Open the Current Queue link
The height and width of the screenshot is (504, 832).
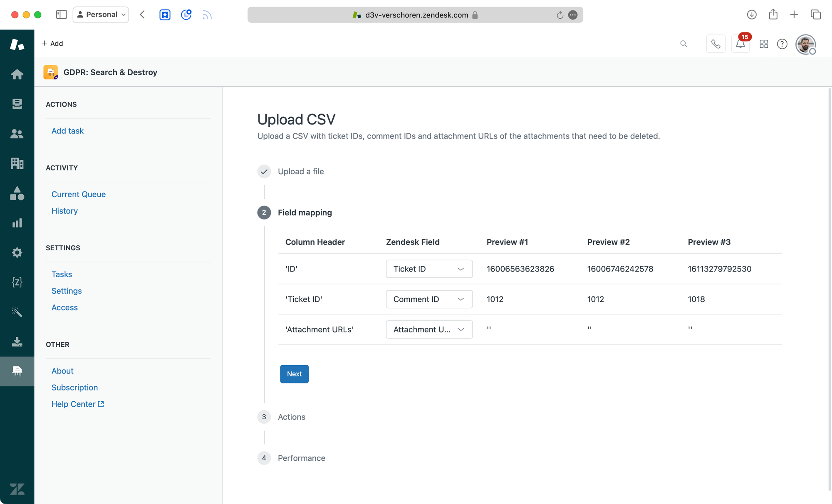click(x=78, y=194)
